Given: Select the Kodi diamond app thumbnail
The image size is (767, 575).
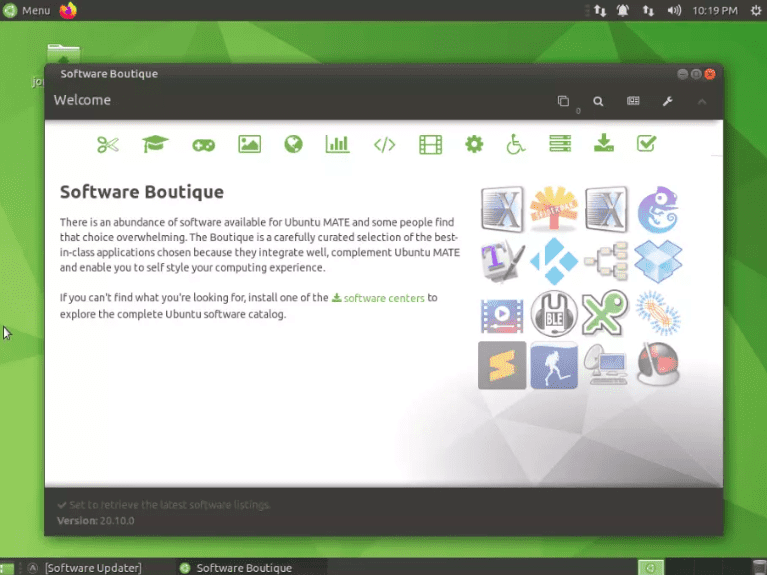Looking at the screenshot, I should (x=554, y=261).
